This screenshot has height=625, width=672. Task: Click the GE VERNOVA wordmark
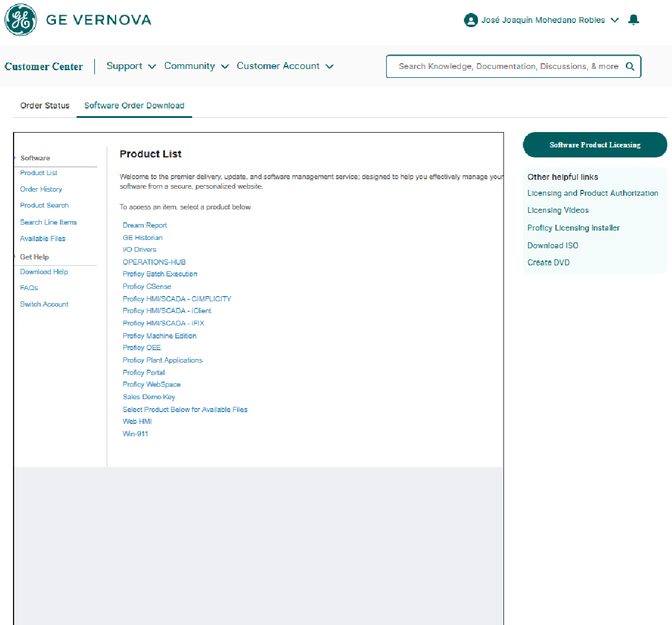(x=98, y=19)
